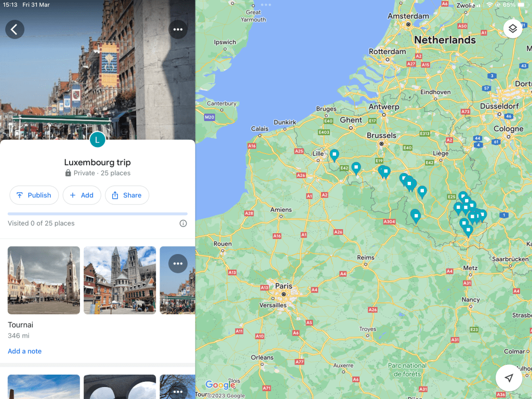Open Tournai cathedral photo thumbnail
Viewport: 532px width, 399px height.
click(119, 280)
